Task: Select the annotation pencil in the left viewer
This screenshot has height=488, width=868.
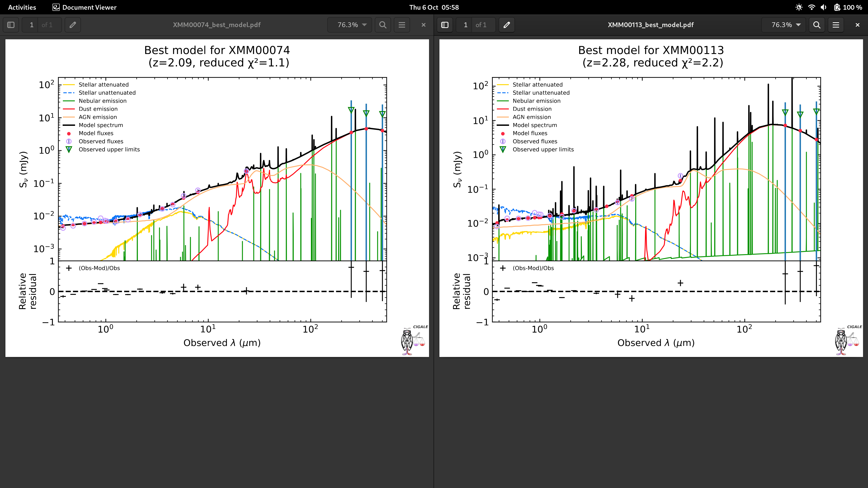Action: pos(72,25)
